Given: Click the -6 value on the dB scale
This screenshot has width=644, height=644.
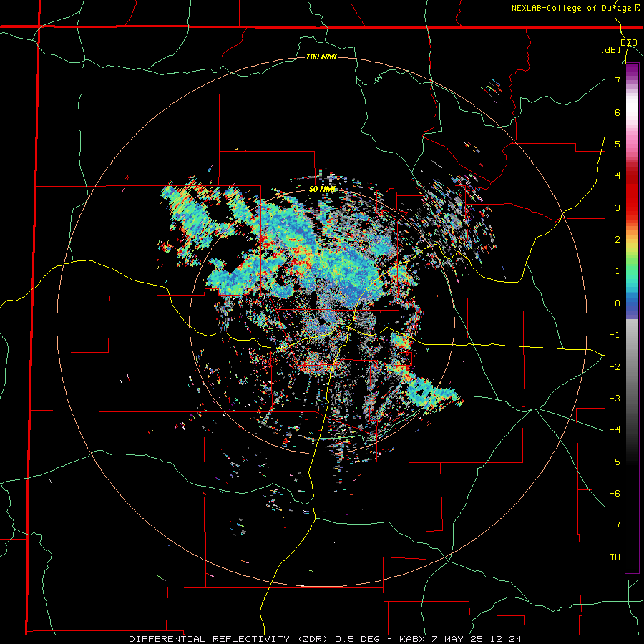Looking at the screenshot, I should pos(615,494).
